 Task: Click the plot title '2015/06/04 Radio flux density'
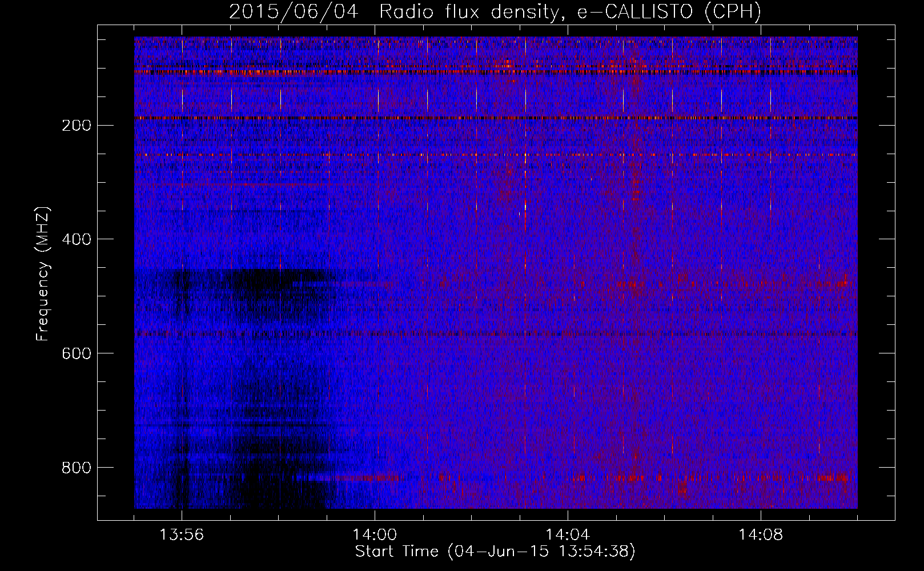click(x=495, y=12)
